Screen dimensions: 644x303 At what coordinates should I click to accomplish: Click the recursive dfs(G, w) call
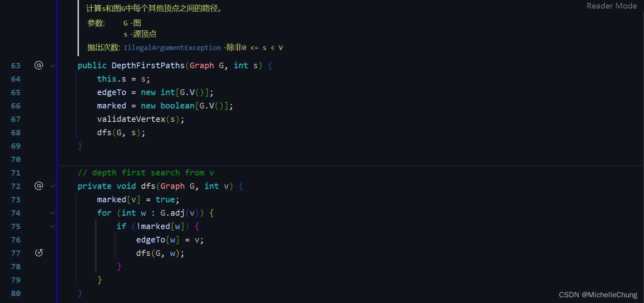(x=160, y=253)
